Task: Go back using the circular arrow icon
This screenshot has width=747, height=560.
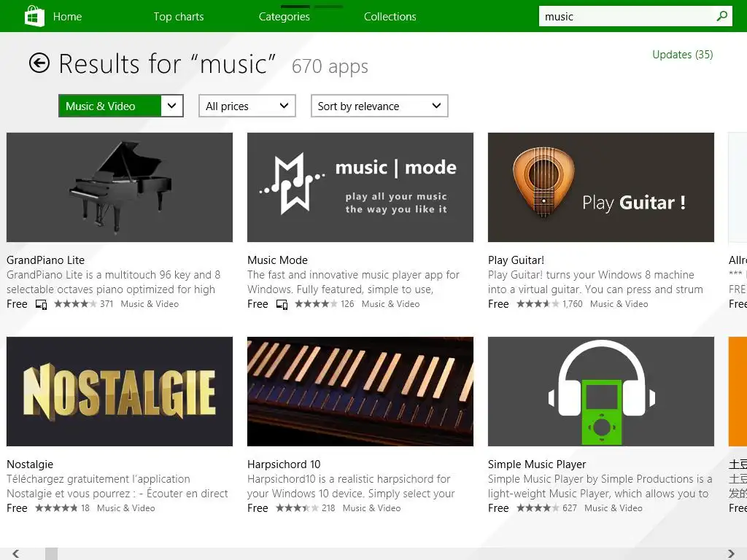Action: (39, 63)
